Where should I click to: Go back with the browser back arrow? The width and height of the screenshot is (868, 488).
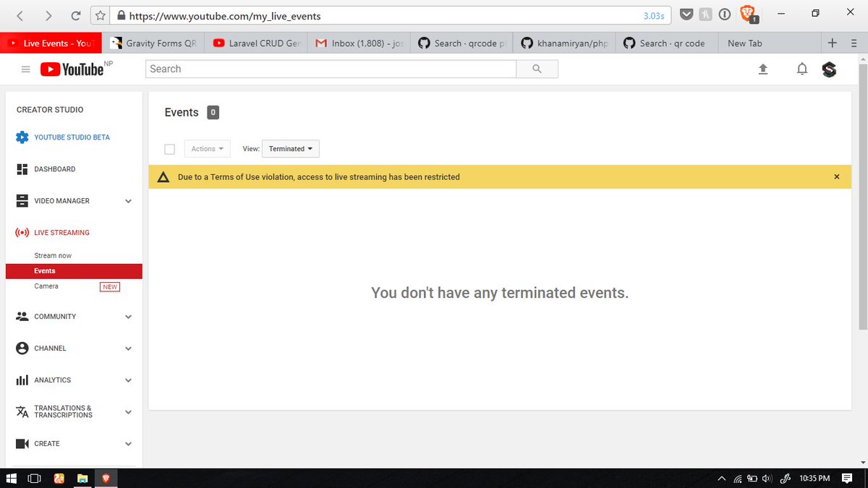tap(20, 15)
